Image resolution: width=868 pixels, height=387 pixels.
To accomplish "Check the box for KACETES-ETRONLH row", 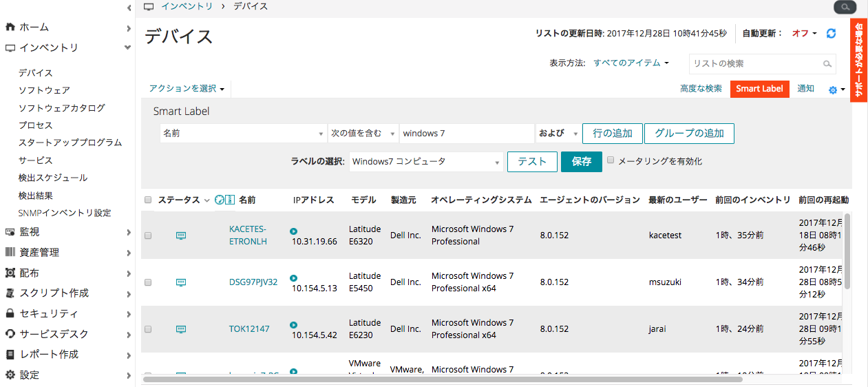I will tap(148, 236).
